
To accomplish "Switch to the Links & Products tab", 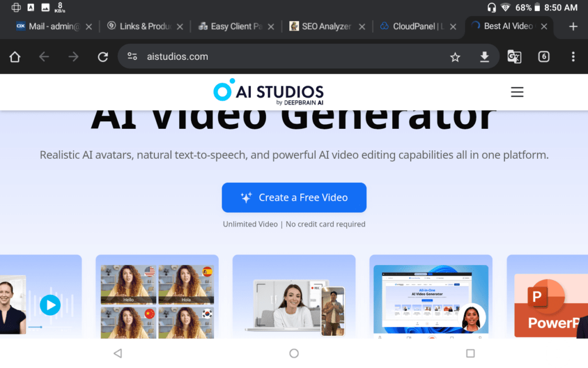I will click(x=140, y=26).
